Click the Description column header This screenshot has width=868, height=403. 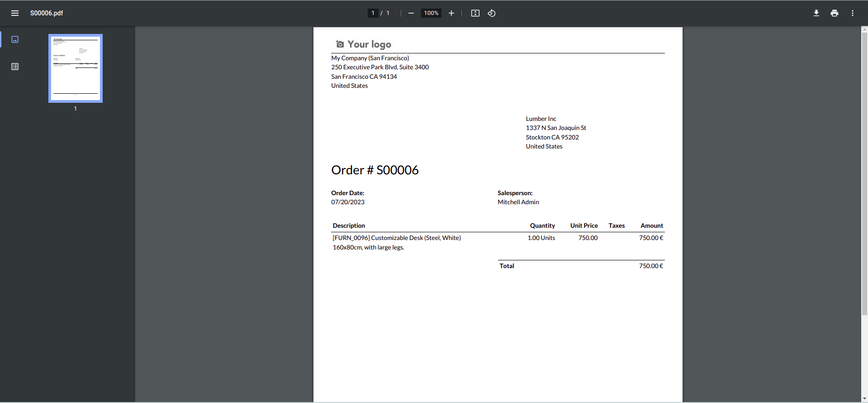coord(349,225)
